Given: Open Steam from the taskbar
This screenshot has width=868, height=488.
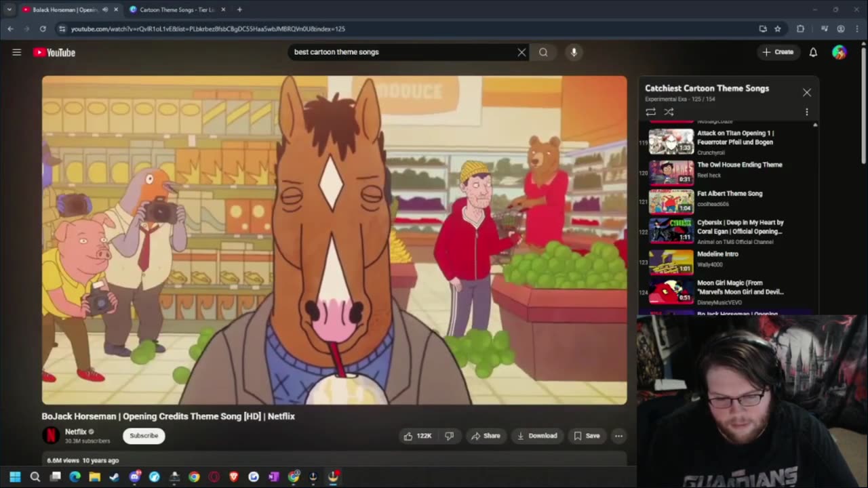Looking at the screenshot, I should (115, 477).
